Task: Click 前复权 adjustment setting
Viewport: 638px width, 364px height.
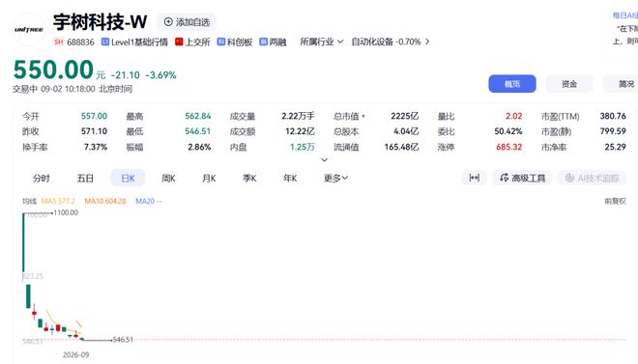Action: [x=615, y=201]
